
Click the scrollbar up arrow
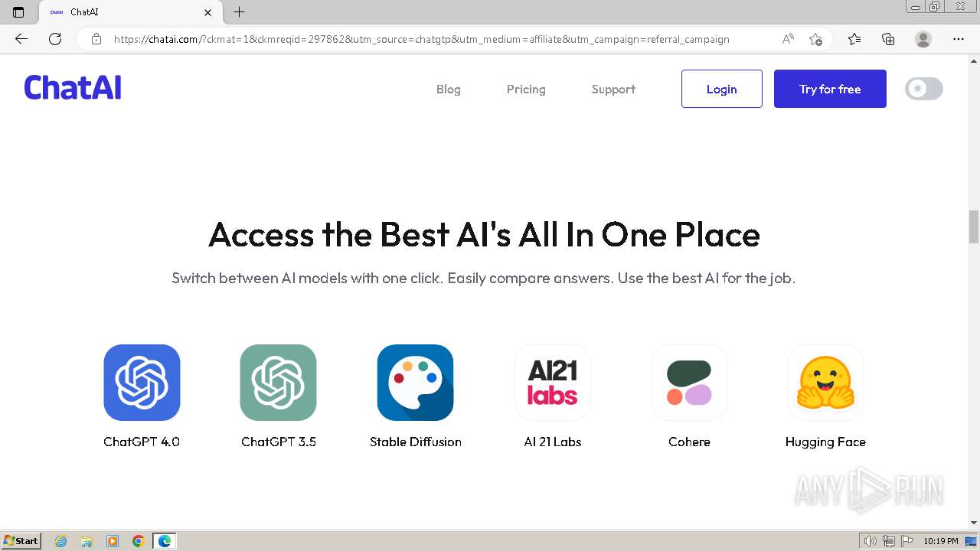coord(973,60)
